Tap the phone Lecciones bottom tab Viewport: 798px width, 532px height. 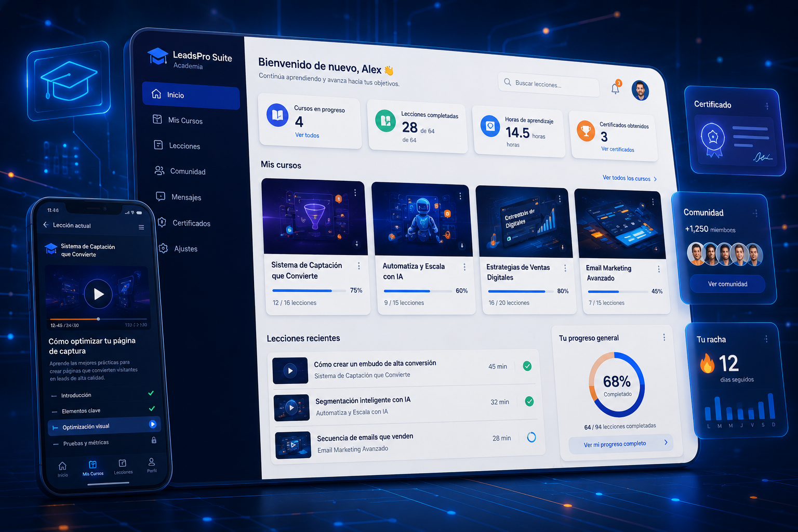pos(123,467)
